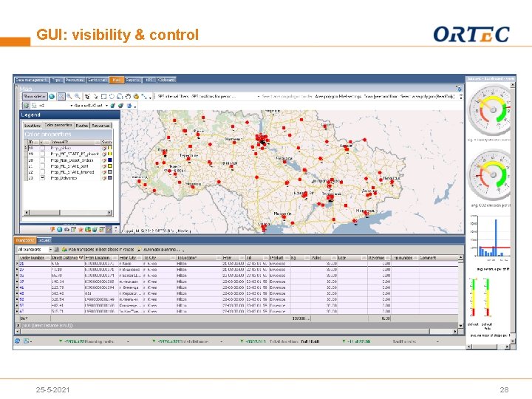Screen dimensions: 532x399
Task: Click the grid icon beside All transports dropdown
Action: coord(57,250)
